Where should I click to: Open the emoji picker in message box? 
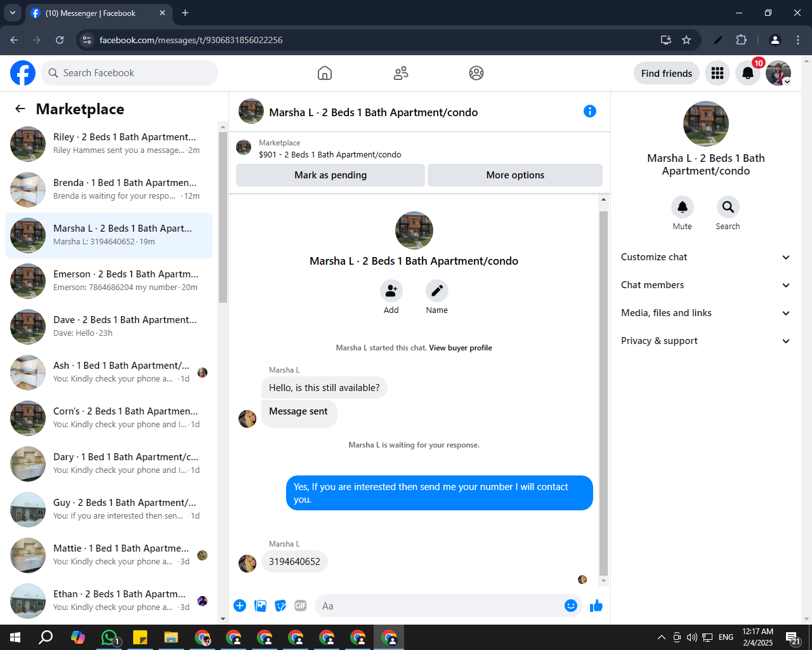coord(571,606)
